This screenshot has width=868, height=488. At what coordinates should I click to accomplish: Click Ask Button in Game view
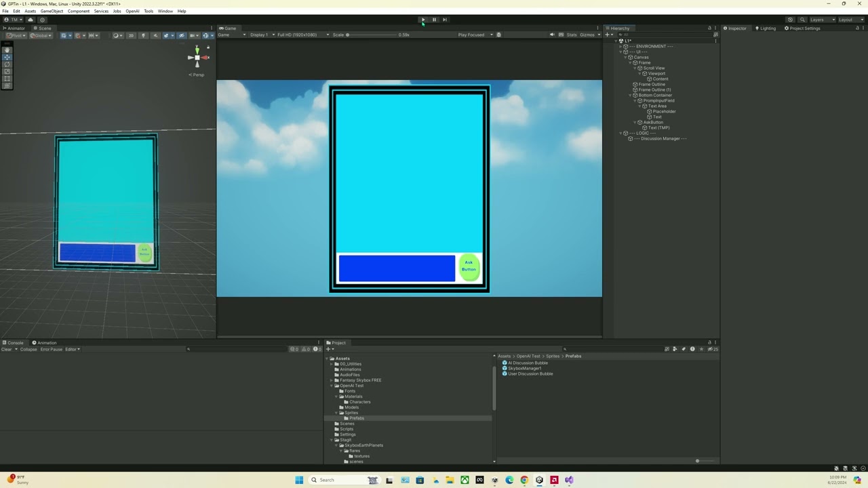click(x=469, y=267)
